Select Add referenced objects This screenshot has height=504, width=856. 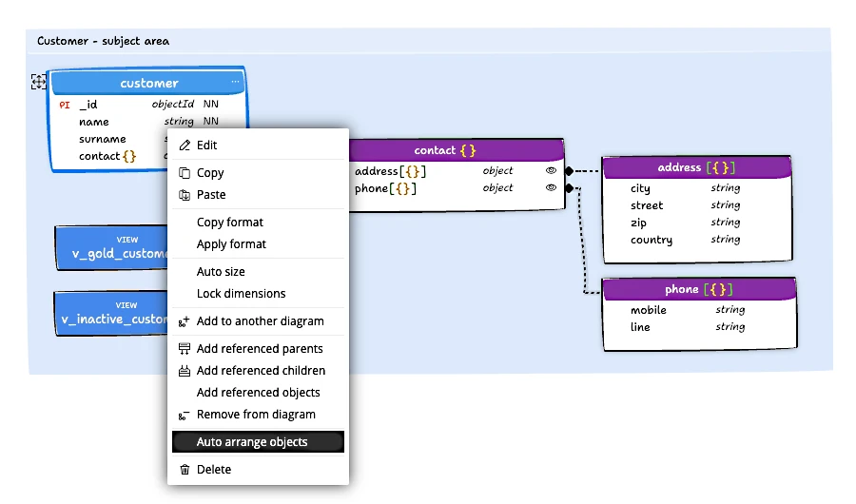pyautogui.click(x=258, y=392)
